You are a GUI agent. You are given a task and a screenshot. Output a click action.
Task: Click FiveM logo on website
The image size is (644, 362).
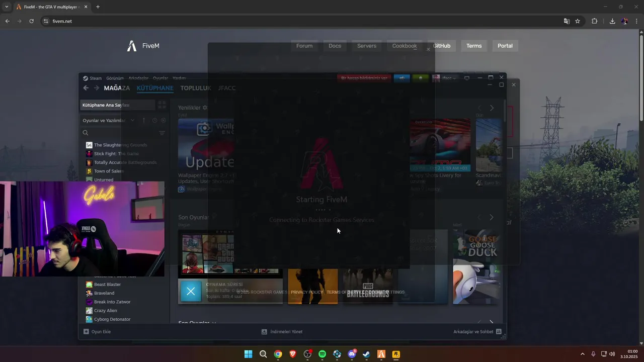pos(143,46)
